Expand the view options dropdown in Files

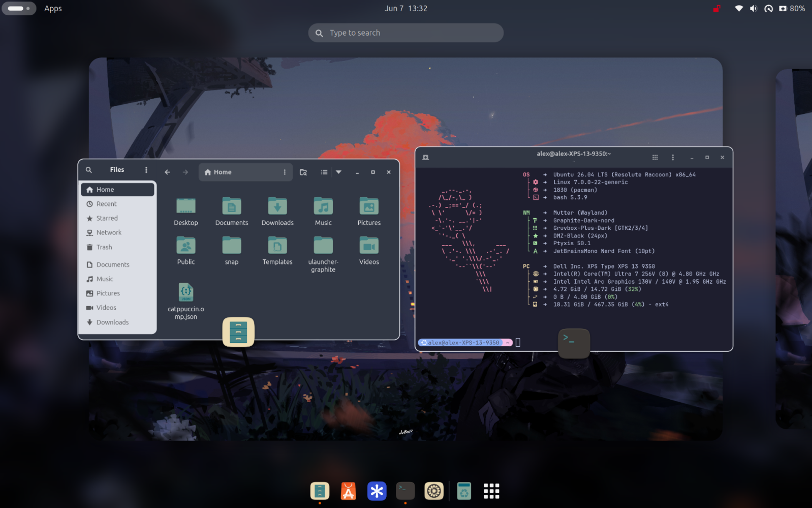(338, 172)
